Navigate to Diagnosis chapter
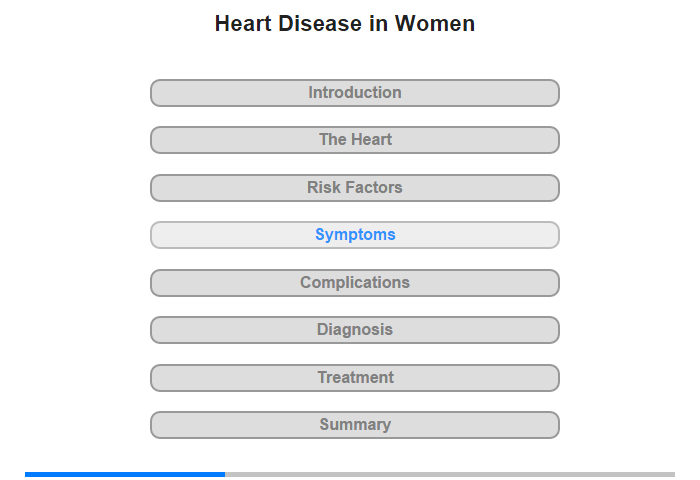The image size is (700, 480). [354, 330]
